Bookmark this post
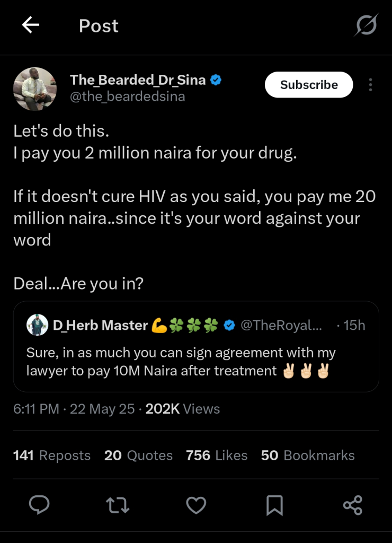The image size is (392, 543). tap(274, 504)
